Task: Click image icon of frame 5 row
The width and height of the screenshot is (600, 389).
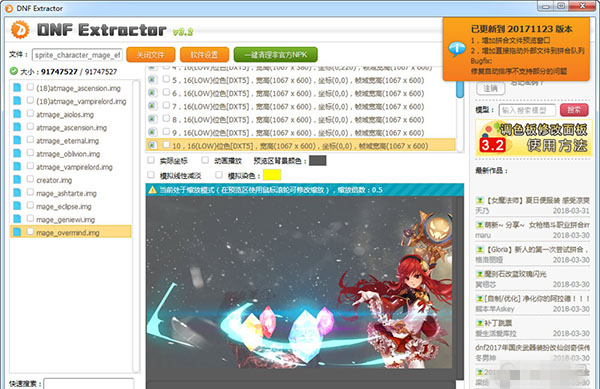Action: click(x=152, y=80)
